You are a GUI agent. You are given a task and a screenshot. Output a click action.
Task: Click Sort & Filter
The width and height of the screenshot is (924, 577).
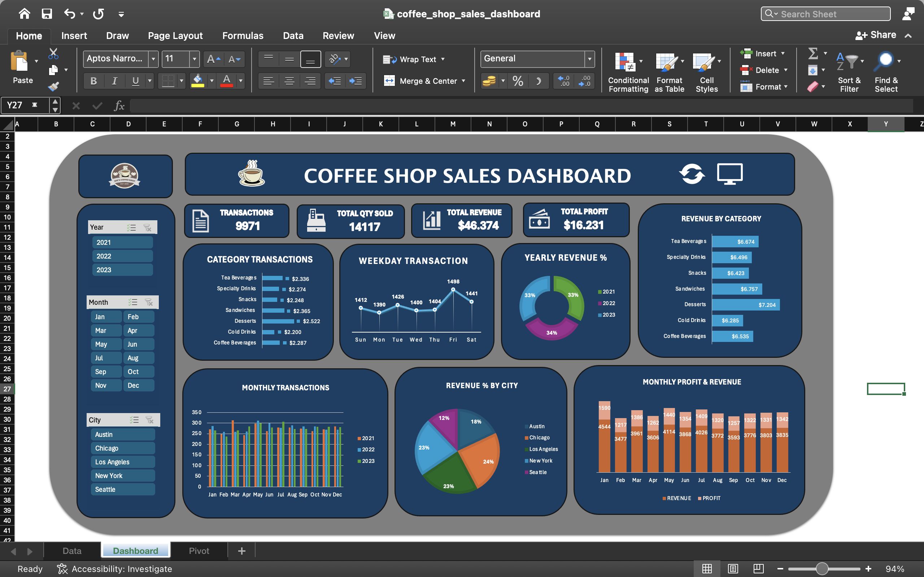[849, 72]
